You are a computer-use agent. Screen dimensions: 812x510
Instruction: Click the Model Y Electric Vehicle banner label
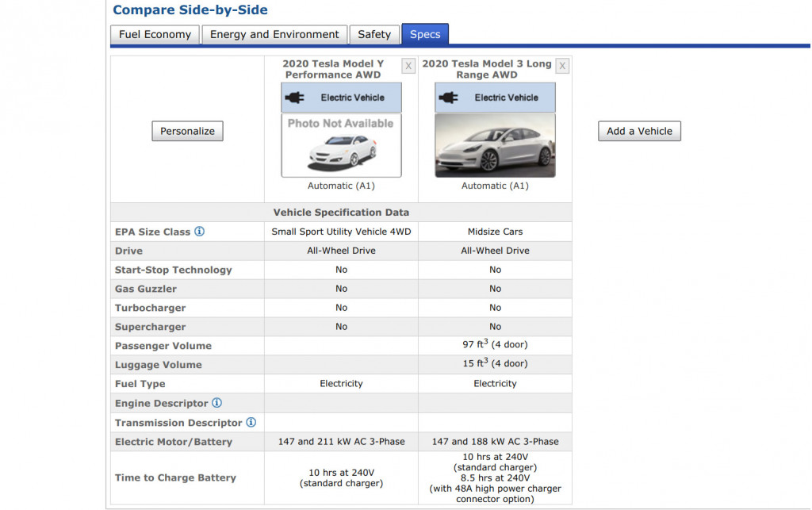353,98
